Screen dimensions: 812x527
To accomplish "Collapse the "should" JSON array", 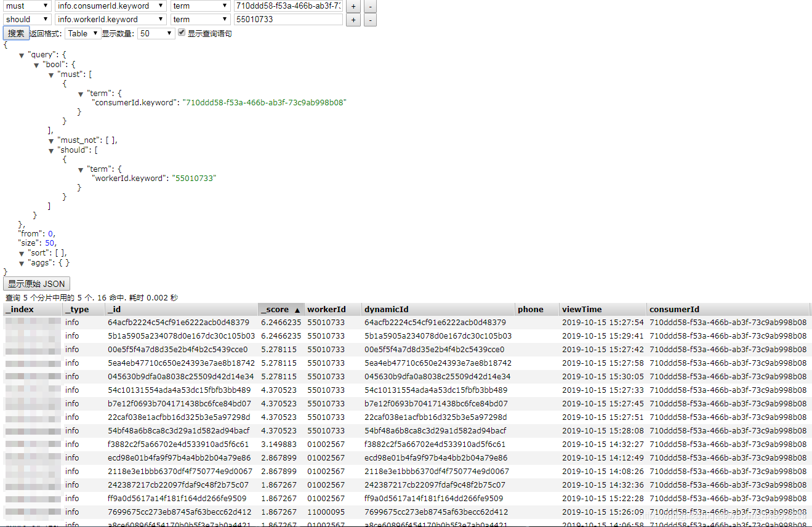I will click(52, 150).
